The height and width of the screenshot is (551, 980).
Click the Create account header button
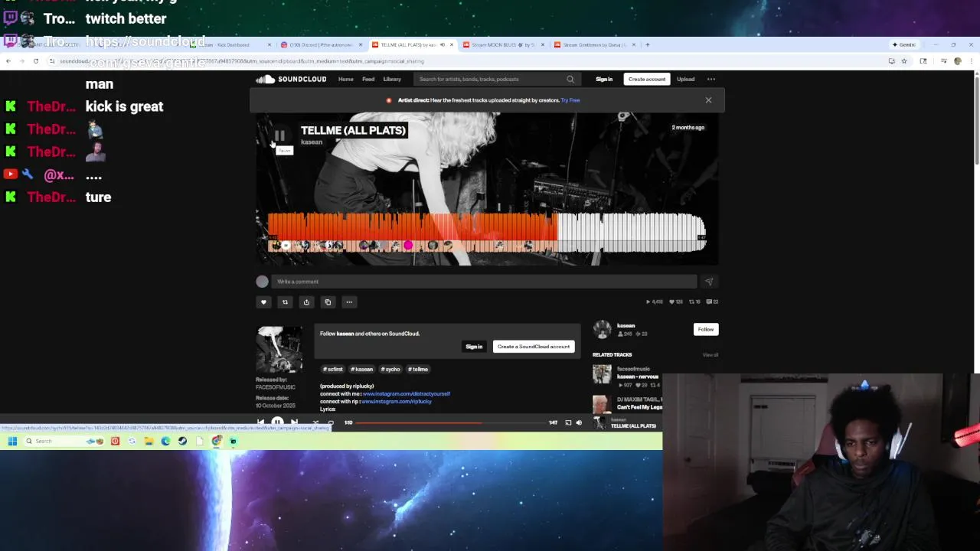coord(647,79)
